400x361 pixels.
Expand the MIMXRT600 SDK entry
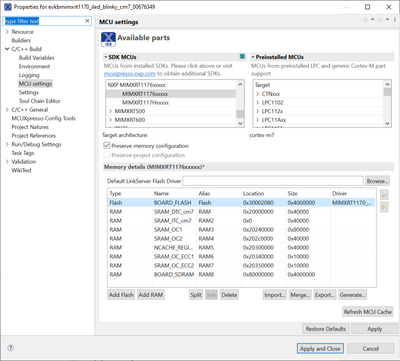[x=110, y=120]
